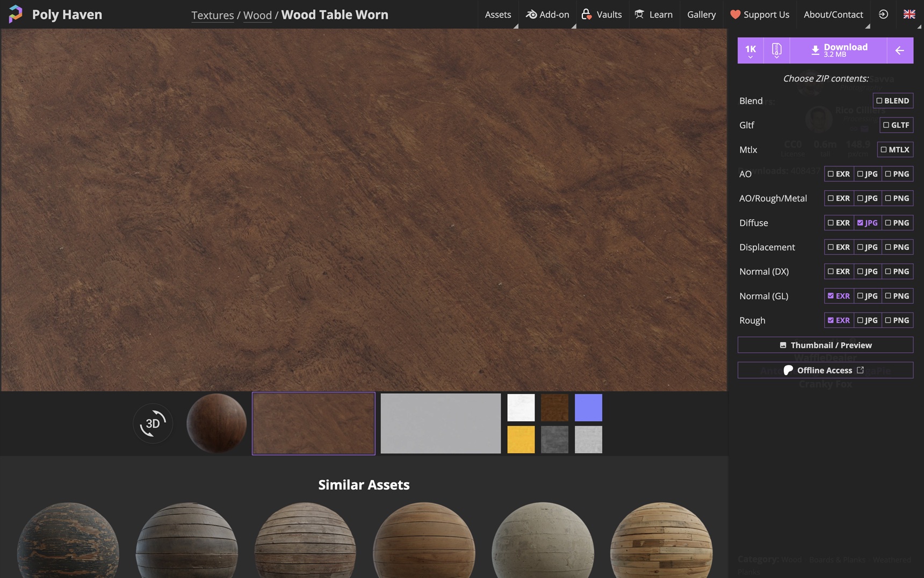This screenshot has height=578, width=924.
Task: Open the gray concrete similar asset sphere
Action: click(543, 540)
